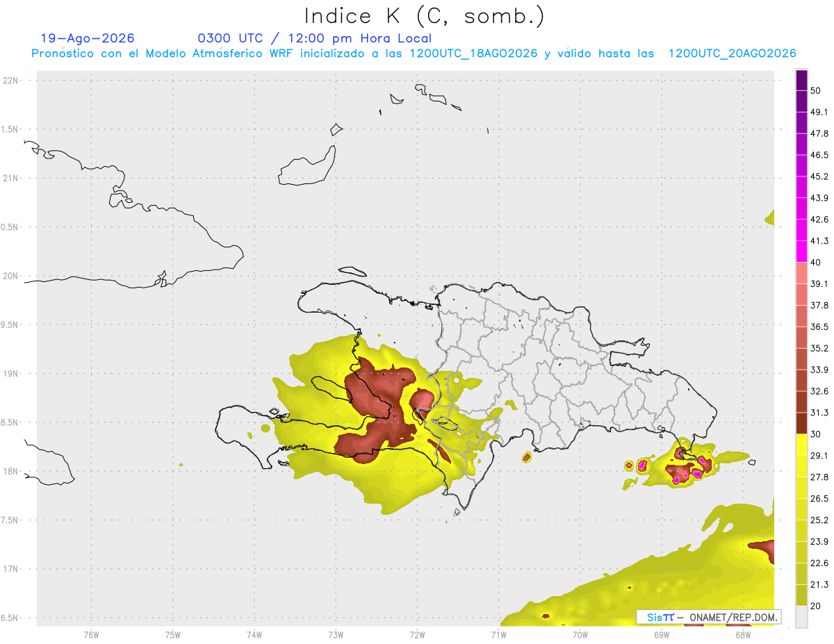Click the "42.6" colorbar value
The height and width of the screenshot is (644, 834).
point(819,220)
